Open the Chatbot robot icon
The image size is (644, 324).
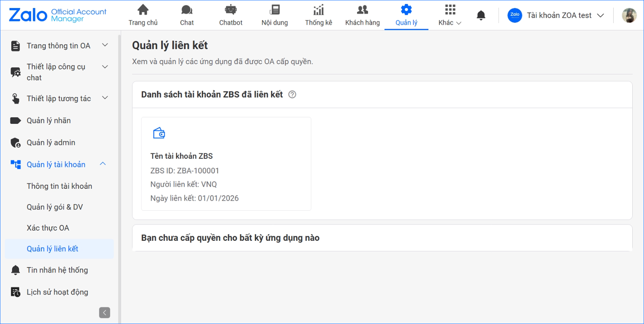point(231,10)
